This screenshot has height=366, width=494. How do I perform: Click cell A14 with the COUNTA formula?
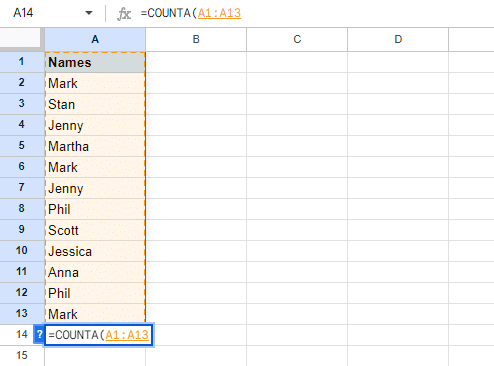click(98, 335)
